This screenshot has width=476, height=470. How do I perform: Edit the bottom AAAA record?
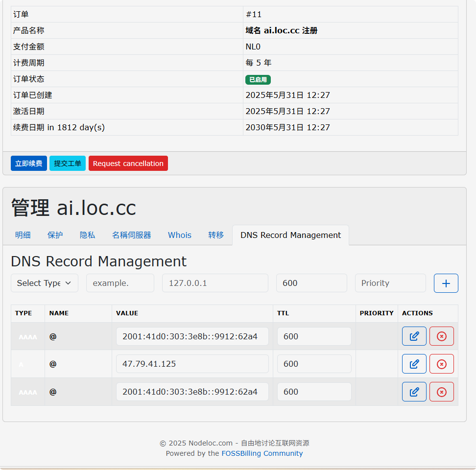[x=414, y=392]
